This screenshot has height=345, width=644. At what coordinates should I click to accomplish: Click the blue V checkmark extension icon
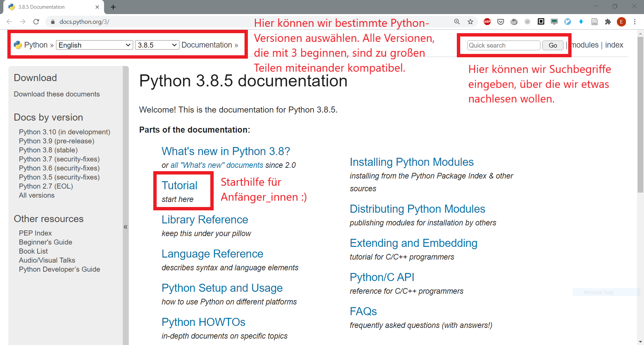click(x=568, y=22)
